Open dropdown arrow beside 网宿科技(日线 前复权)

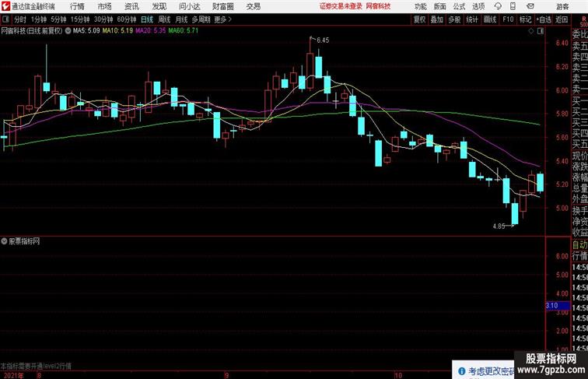pos(68,31)
